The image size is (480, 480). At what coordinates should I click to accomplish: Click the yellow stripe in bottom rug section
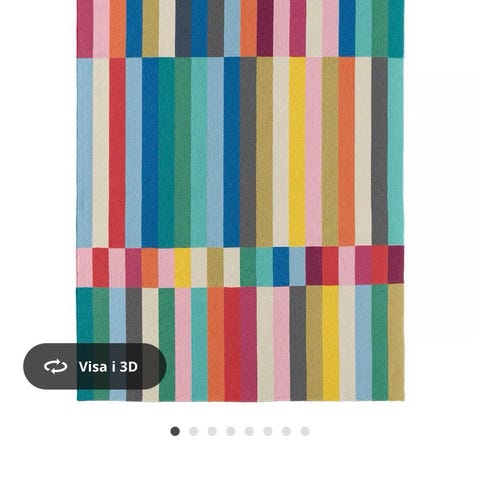[330, 343]
